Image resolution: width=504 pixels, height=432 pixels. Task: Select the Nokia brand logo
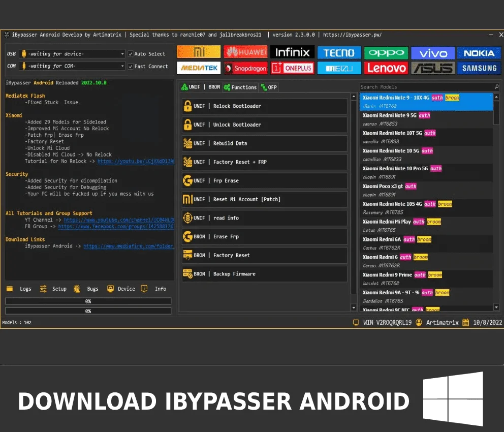479,53
